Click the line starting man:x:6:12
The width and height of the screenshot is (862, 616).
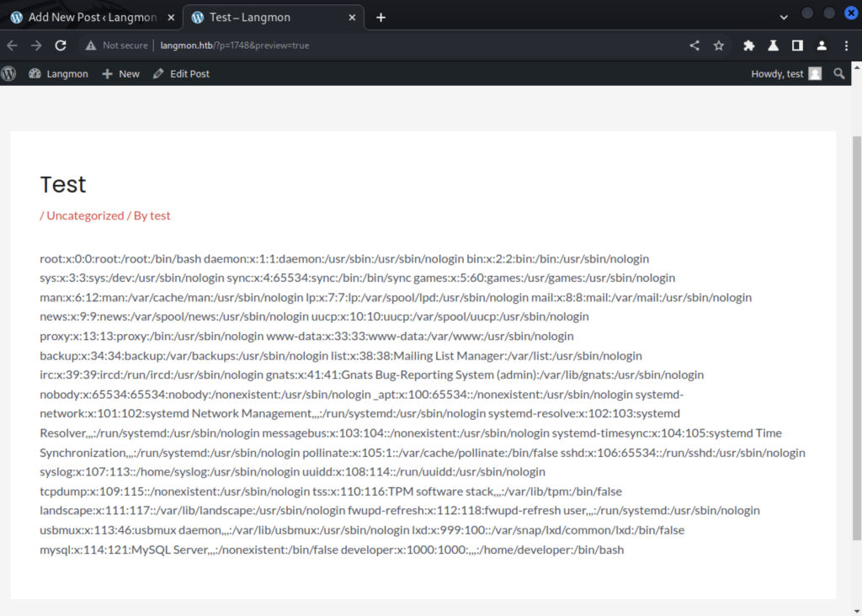point(396,297)
